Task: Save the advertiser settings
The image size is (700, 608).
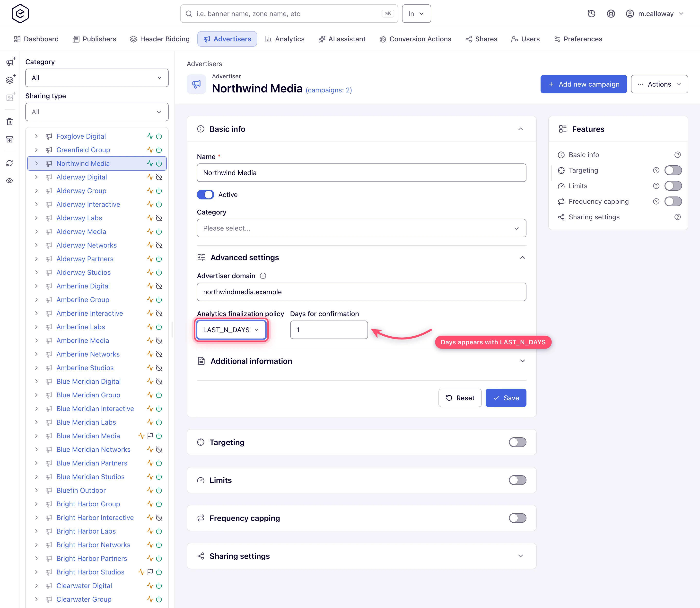Action: coord(506,398)
